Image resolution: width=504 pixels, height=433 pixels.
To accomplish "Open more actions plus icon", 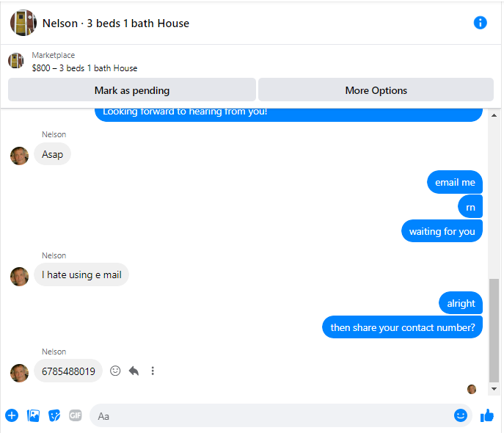I will (x=12, y=415).
